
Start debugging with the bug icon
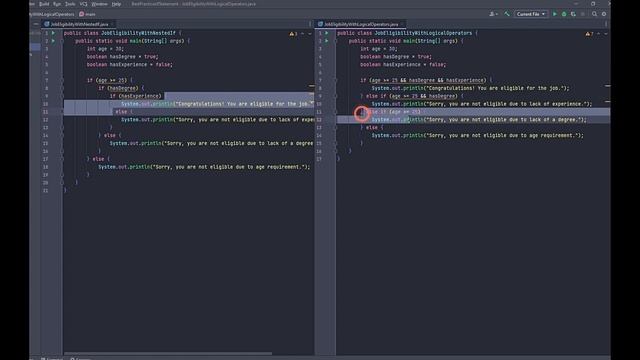pos(564,14)
